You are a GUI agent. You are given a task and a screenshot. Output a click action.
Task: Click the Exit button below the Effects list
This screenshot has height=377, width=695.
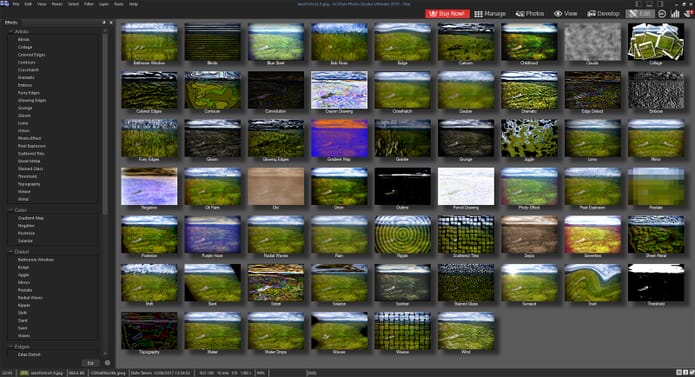90,363
